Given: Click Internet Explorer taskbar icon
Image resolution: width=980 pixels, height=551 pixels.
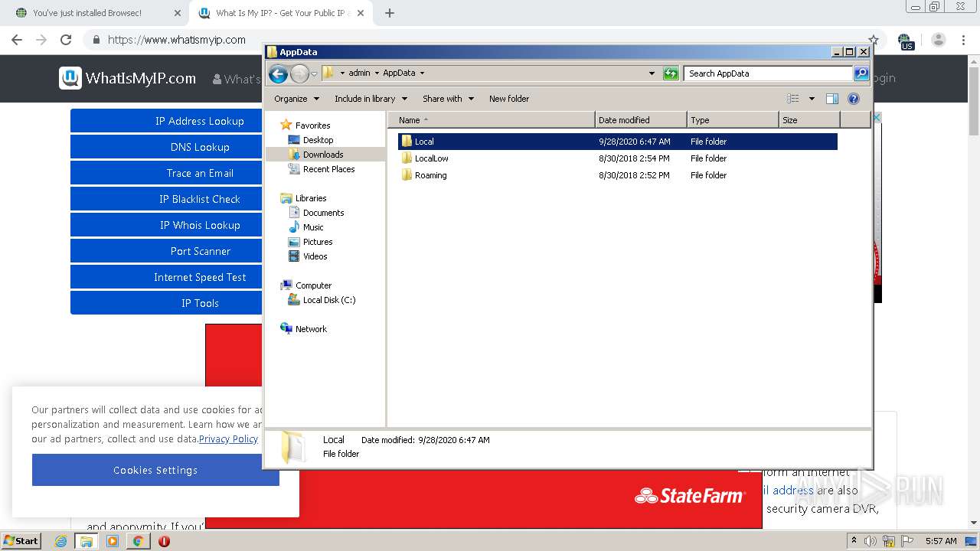Looking at the screenshot, I should coord(61,541).
